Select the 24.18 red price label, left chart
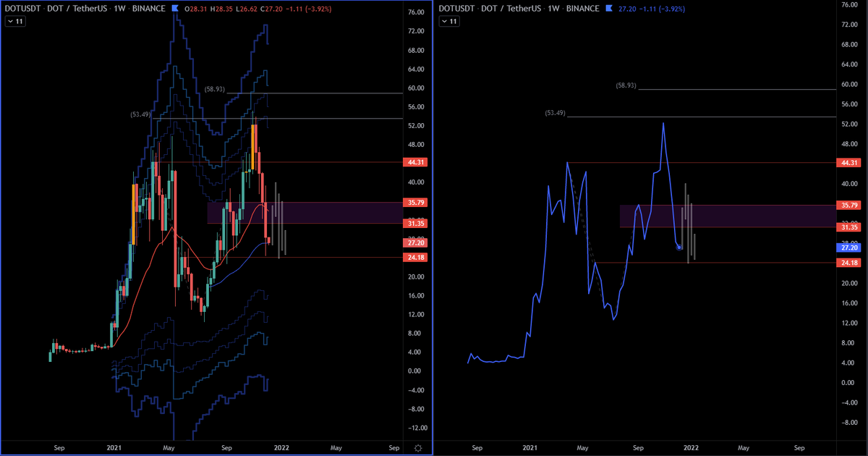This screenshot has height=456, width=868. (x=414, y=257)
